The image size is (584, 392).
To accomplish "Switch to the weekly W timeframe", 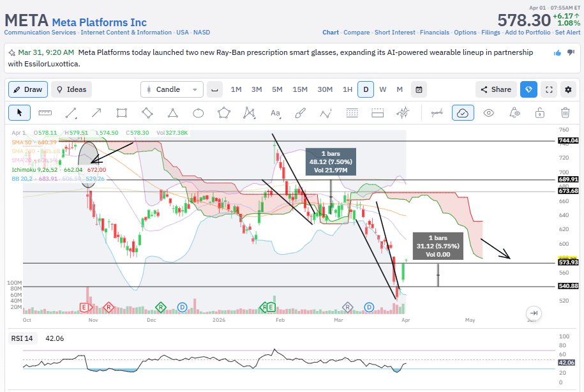I will point(383,89).
